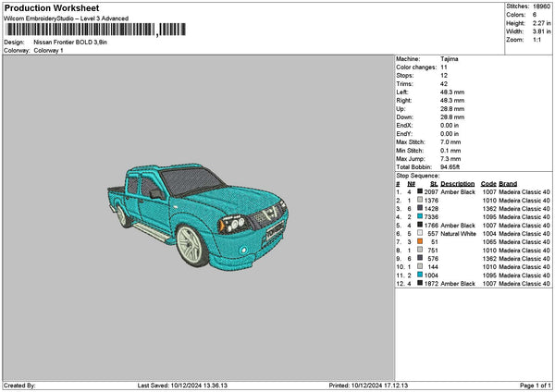The width and height of the screenshot is (555, 392).
Task: Pick the black swatch in stop 1 row
Action: (x=421, y=191)
